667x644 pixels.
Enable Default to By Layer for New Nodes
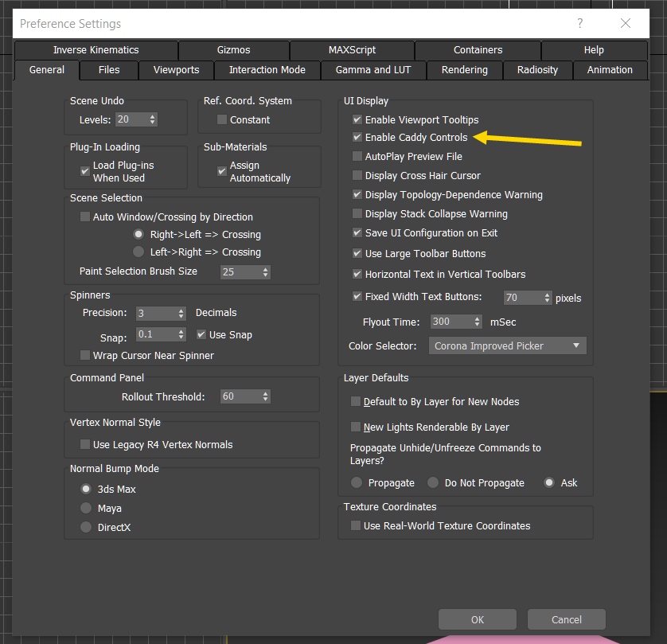(x=356, y=401)
